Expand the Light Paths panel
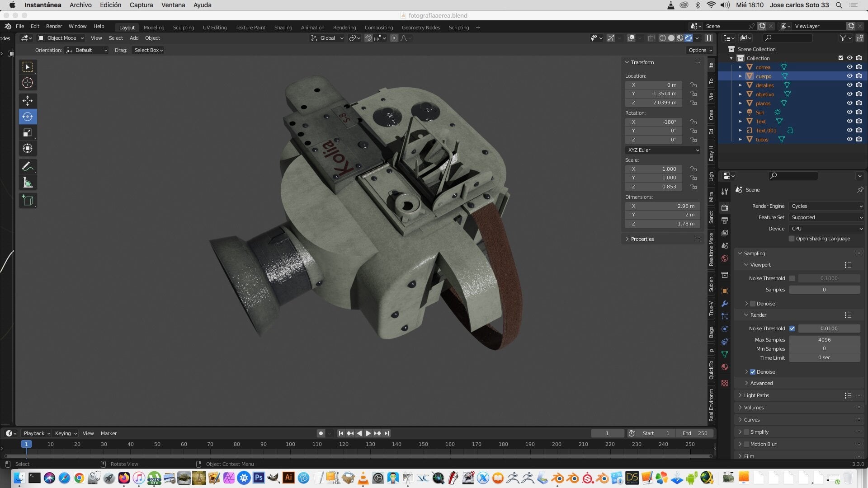Image resolution: width=868 pixels, height=488 pixels. click(756, 395)
